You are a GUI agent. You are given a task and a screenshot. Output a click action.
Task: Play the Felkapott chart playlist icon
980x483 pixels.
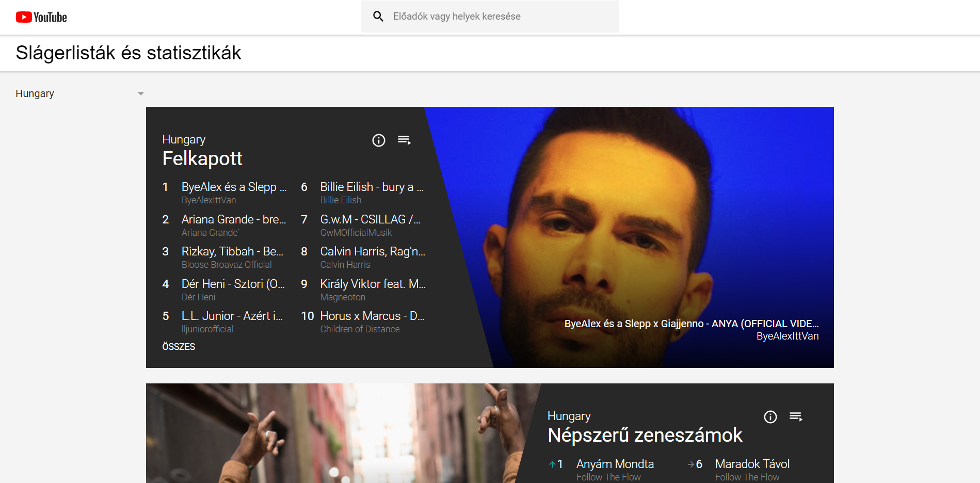(x=404, y=140)
